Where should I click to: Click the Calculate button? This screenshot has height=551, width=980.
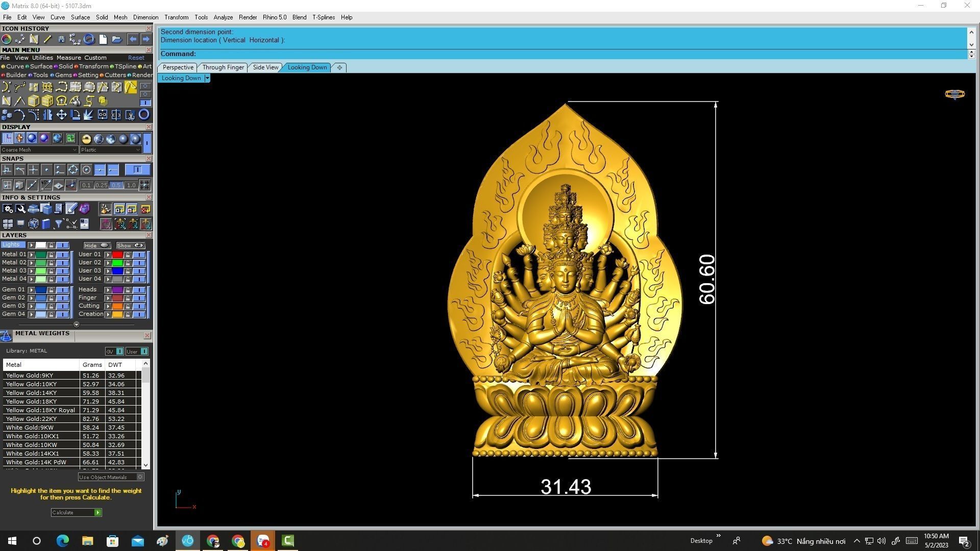click(76, 512)
